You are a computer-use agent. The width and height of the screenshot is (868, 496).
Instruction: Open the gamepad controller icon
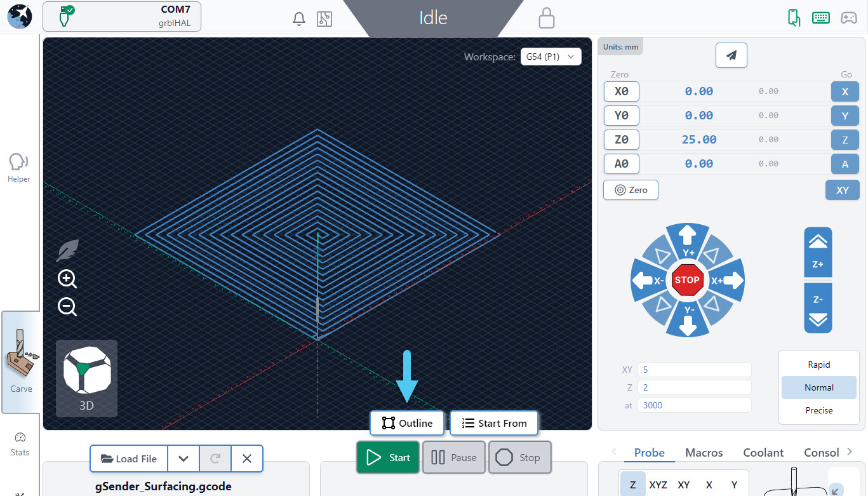848,18
